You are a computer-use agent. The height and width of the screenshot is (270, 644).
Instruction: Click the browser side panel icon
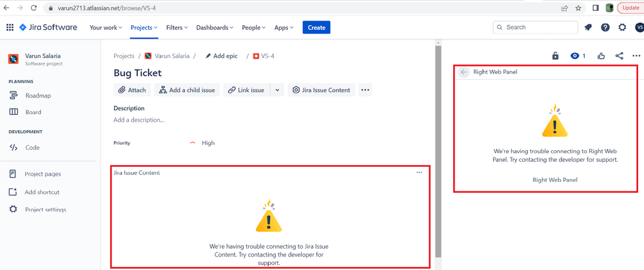pyautogui.click(x=596, y=8)
